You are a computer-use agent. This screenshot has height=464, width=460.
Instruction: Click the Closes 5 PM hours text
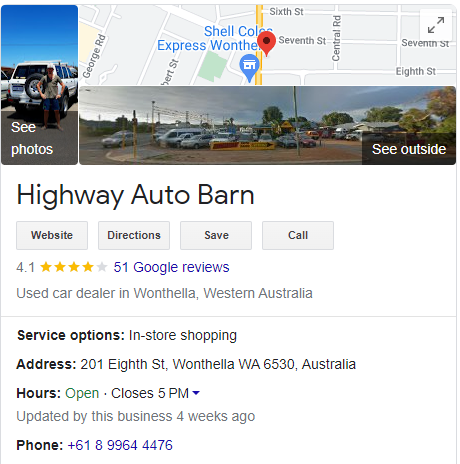[x=150, y=393]
